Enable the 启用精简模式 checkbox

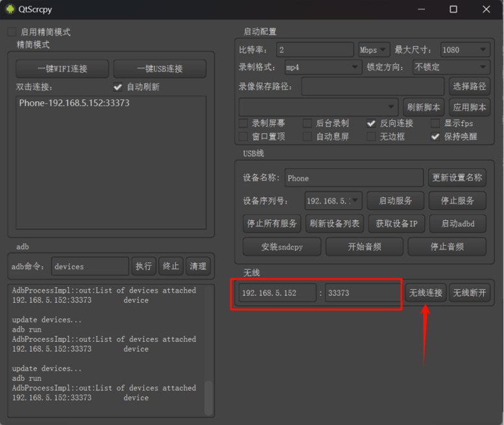pos(12,32)
